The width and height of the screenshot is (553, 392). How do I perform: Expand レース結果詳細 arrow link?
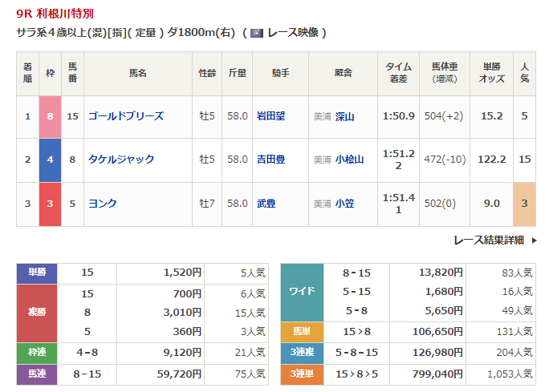[493, 240]
